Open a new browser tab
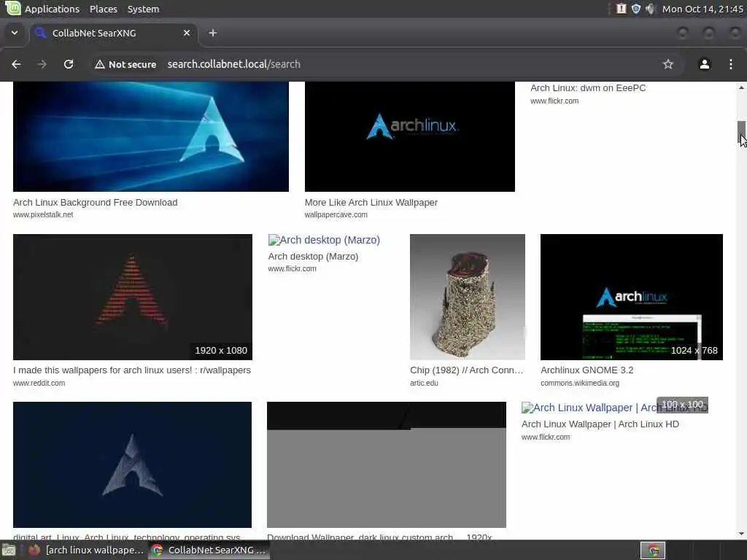 tap(213, 33)
